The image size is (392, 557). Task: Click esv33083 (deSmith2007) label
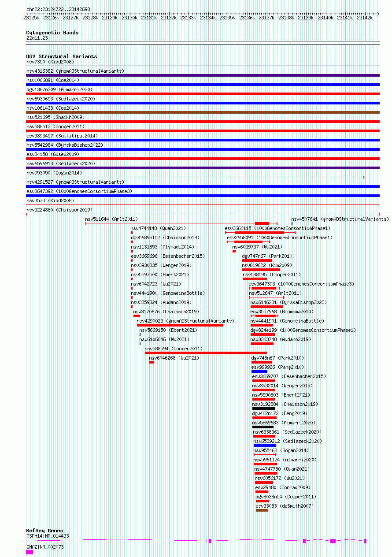[285, 506]
